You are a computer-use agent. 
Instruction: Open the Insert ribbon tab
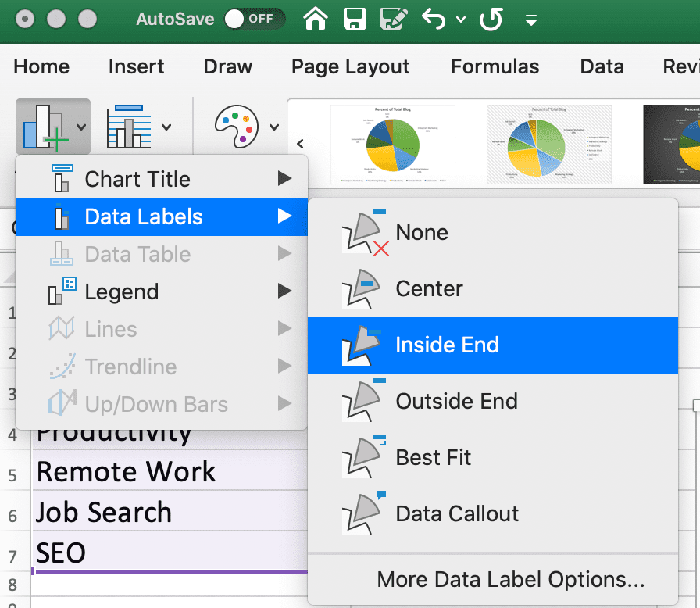(136, 67)
